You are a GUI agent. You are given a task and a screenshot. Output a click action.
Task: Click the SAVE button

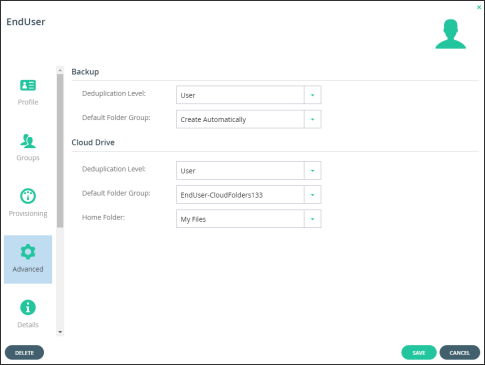(419, 353)
